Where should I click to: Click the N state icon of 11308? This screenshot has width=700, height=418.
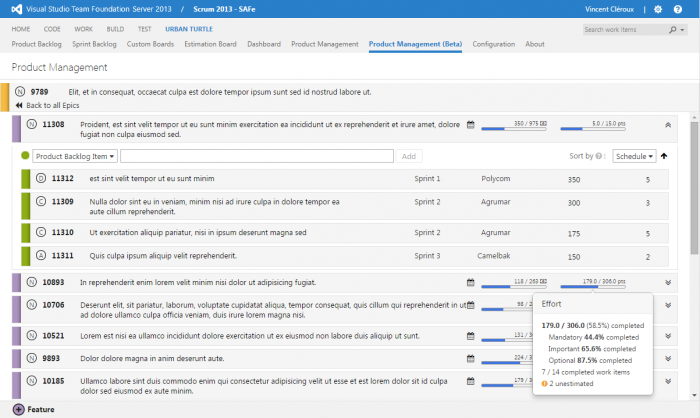tap(32, 124)
